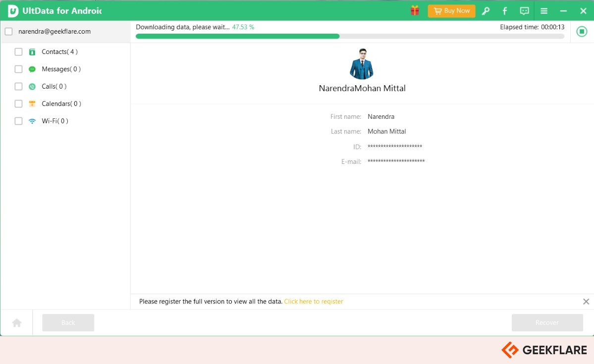Tick the Contacts checkbox
Image resolution: width=594 pixels, height=364 pixels.
click(18, 52)
